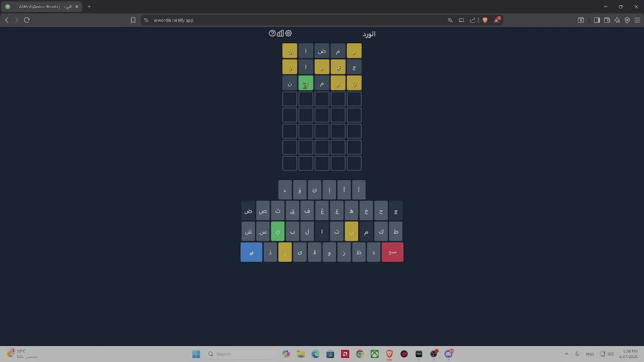Open the statistics bar-chart icon
Screen dimensions: 644x362
[280, 33]
